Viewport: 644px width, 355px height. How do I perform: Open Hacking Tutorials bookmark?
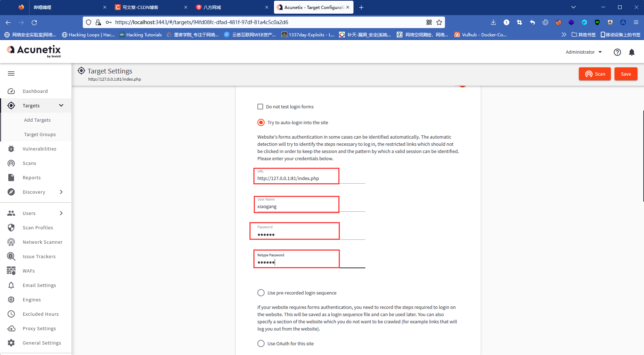point(141,35)
